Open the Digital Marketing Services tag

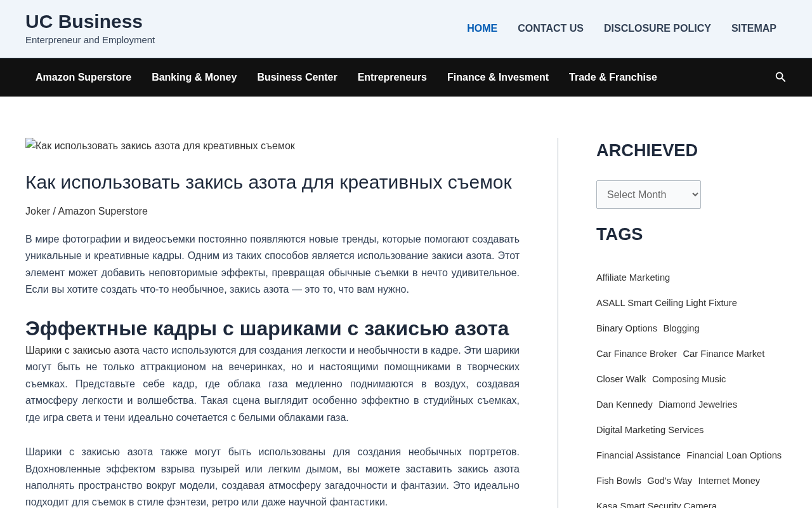tap(650, 430)
